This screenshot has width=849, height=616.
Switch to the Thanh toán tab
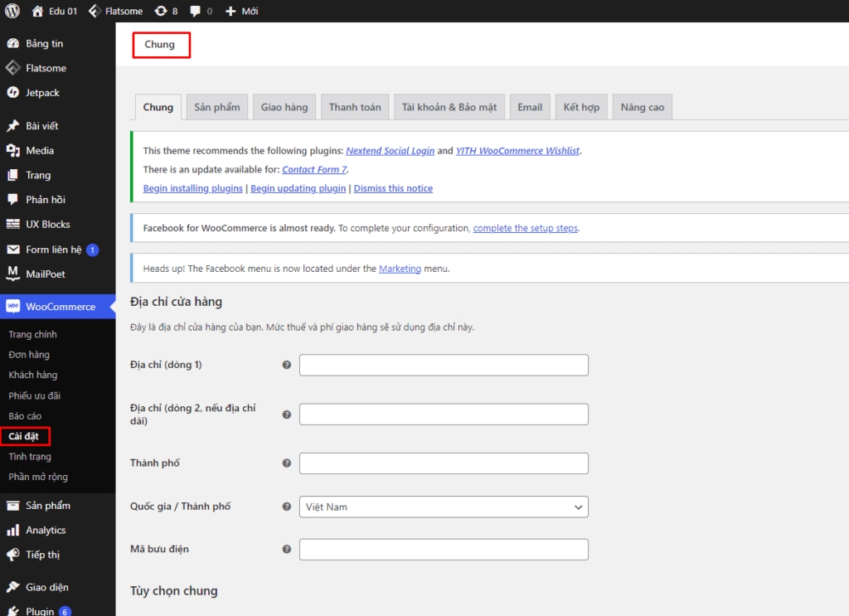[355, 107]
